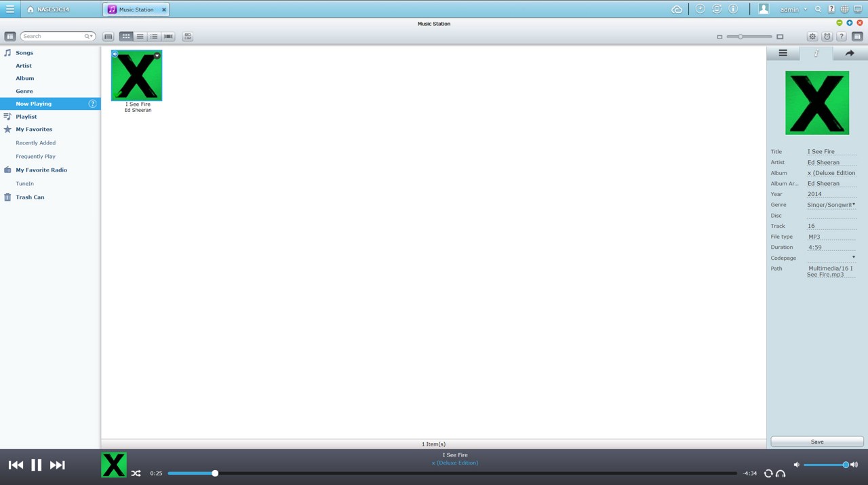Open the QTS help book icon
The image size is (868, 485).
831,9
